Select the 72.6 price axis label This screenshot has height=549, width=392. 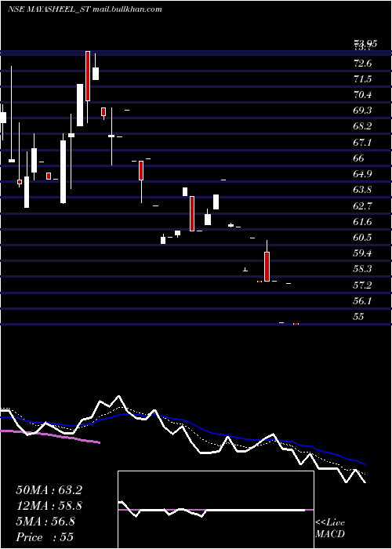[x=362, y=64]
